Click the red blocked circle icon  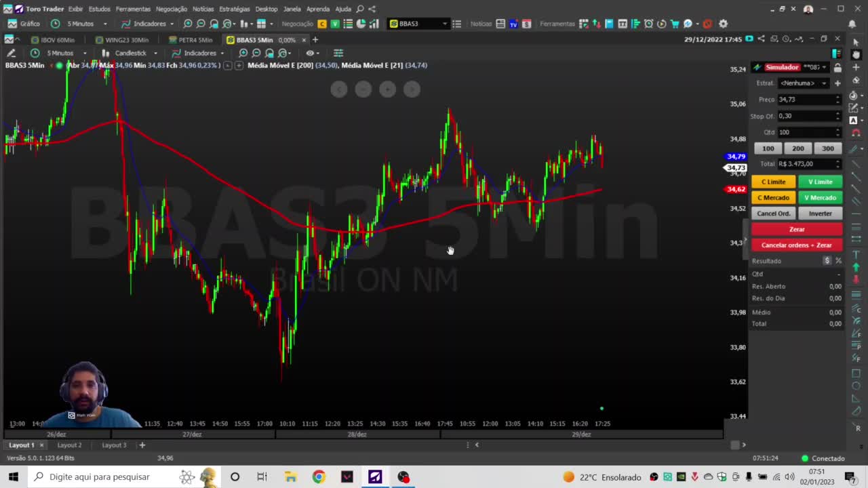point(707,24)
